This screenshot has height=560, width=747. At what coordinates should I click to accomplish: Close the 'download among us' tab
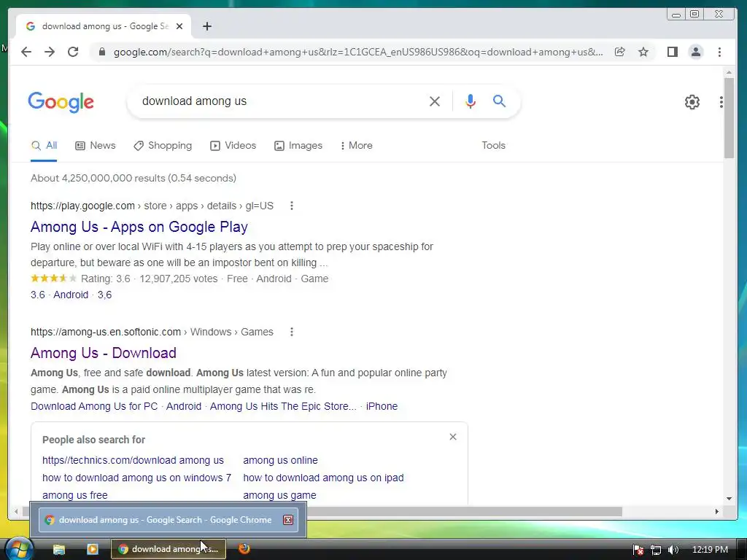(179, 26)
